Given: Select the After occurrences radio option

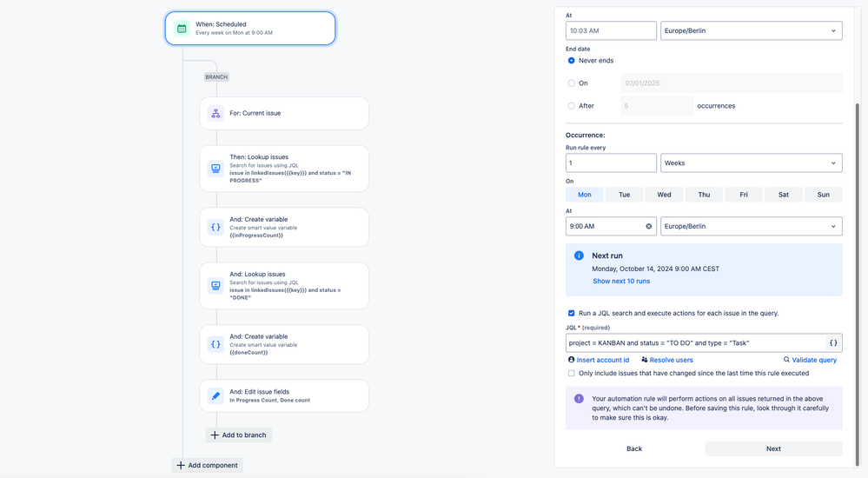Looking at the screenshot, I should coord(572,106).
